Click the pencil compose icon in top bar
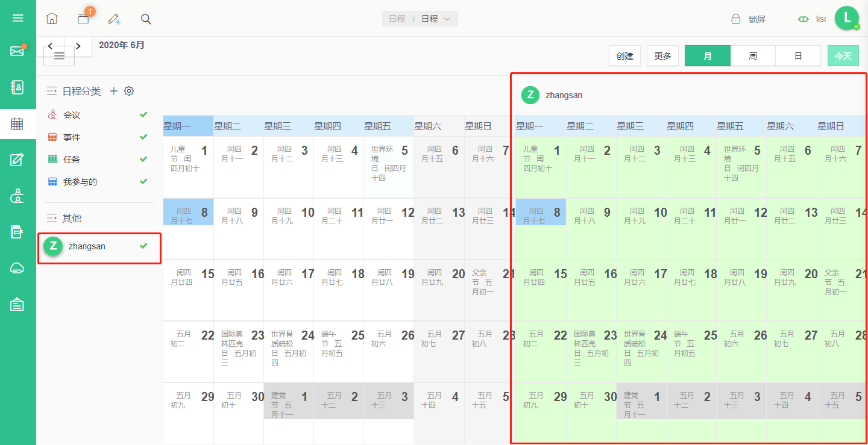 tap(114, 19)
